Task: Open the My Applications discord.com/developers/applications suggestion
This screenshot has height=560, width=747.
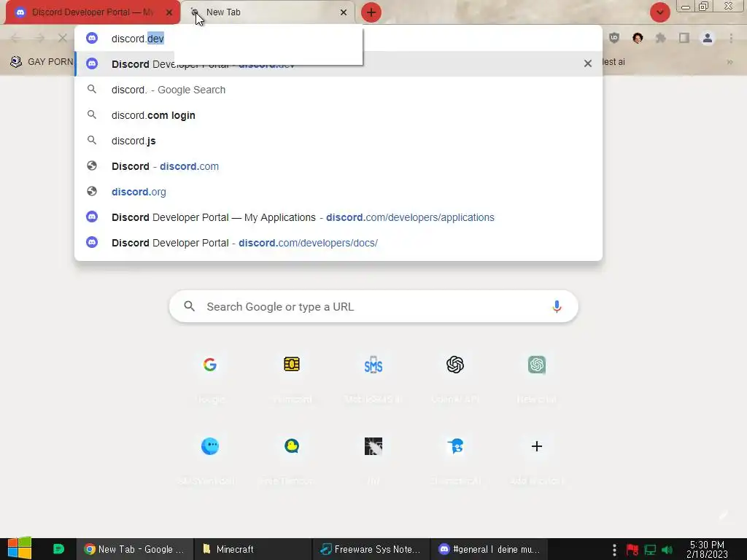Action: tap(338, 217)
